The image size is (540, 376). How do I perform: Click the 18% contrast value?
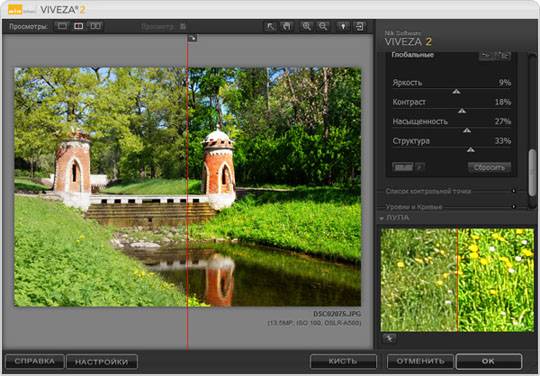[503, 102]
